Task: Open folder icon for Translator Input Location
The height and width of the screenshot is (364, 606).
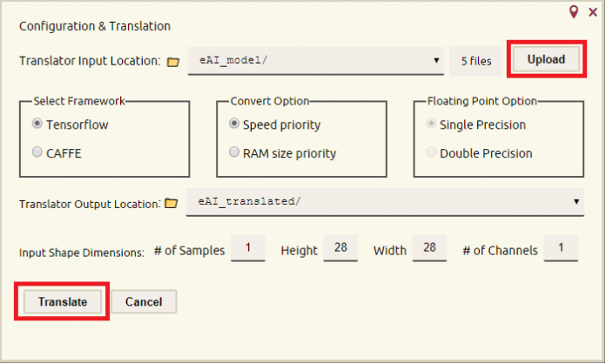Action: pyautogui.click(x=172, y=62)
